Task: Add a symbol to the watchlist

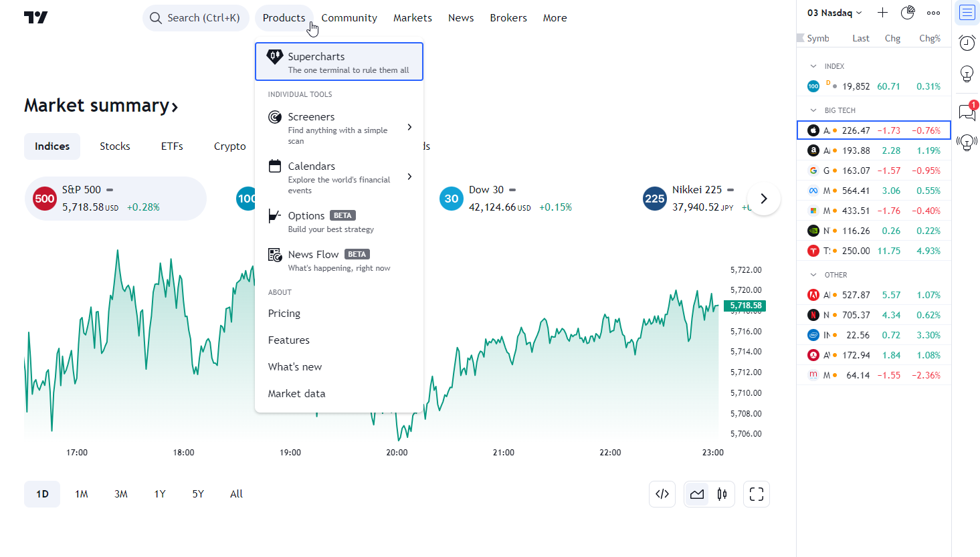Action: click(x=882, y=12)
